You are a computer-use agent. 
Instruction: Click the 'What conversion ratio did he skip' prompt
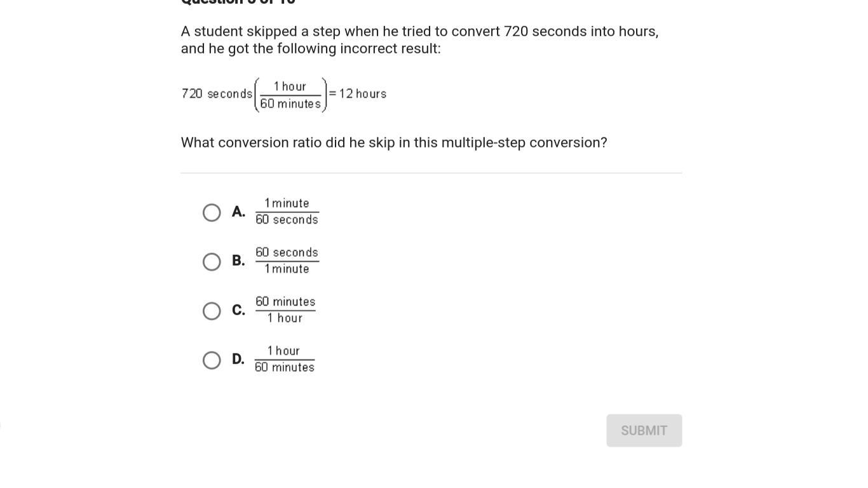tap(394, 142)
